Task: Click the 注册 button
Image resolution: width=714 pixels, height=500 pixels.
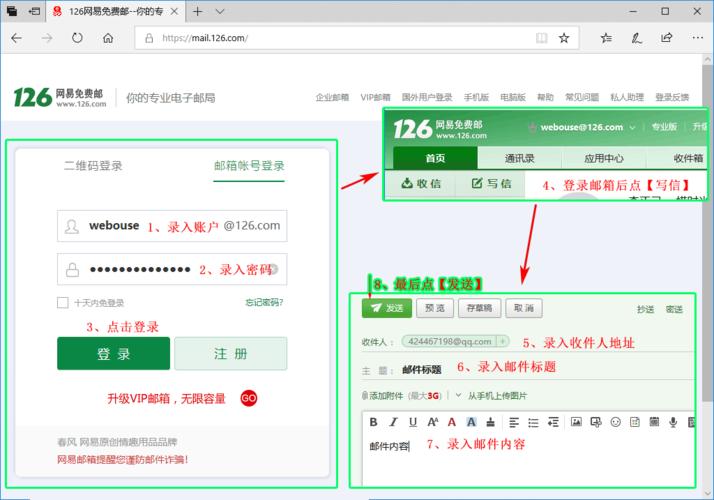Action: [231, 353]
